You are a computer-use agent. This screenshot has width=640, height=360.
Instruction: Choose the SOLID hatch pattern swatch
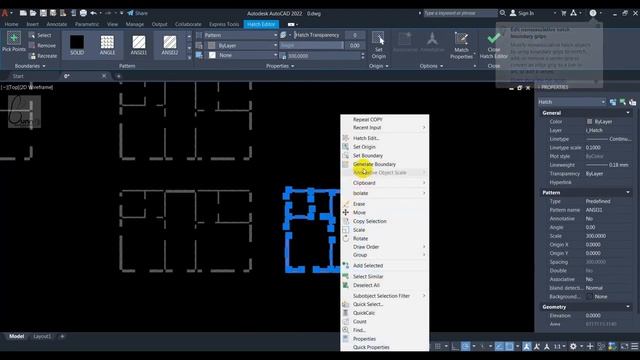click(77, 42)
